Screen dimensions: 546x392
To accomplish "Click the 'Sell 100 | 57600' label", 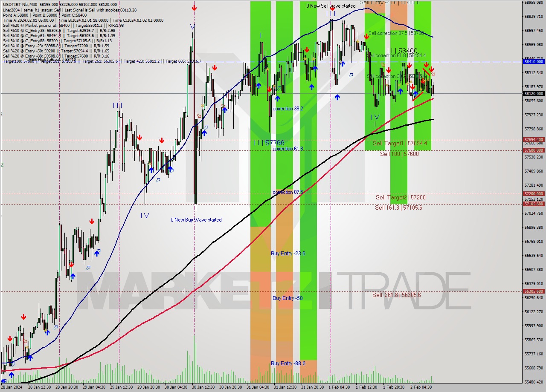I will pos(399,154).
